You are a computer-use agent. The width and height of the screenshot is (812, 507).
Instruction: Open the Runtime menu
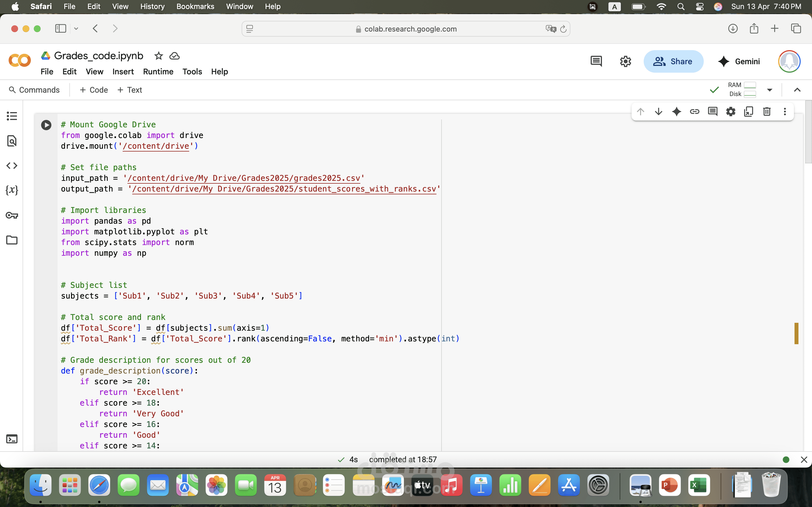158,72
